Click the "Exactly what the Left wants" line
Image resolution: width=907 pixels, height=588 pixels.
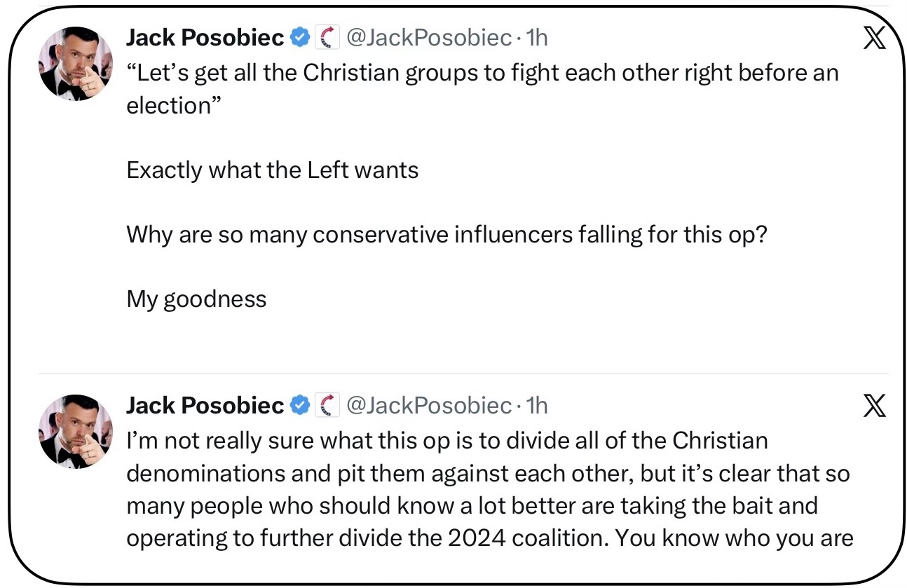tap(272, 170)
